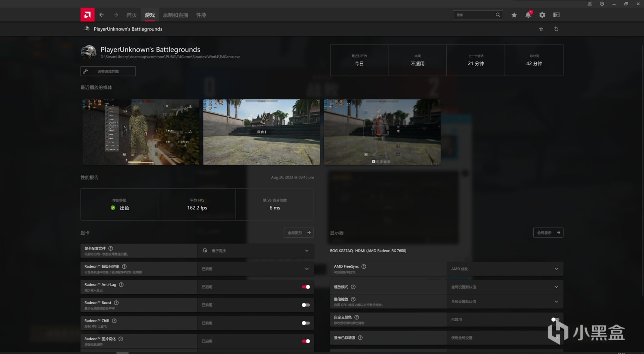Click ROG XG27AQ- HDMI display name
The width and height of the screenshot is (644, 354).
point(368,251)
